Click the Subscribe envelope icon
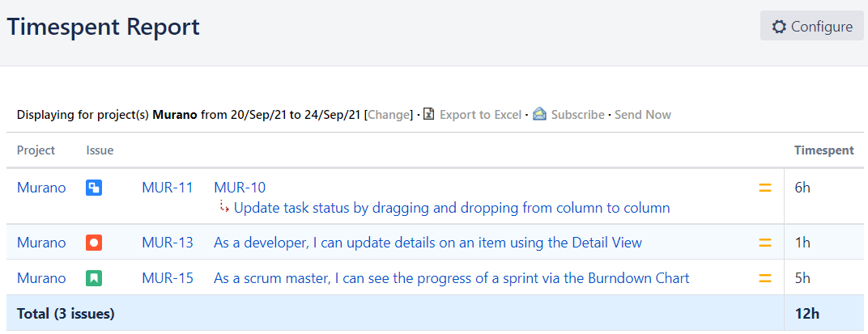Viewport: 868px width, 334px height. click(x=539, y=115)
